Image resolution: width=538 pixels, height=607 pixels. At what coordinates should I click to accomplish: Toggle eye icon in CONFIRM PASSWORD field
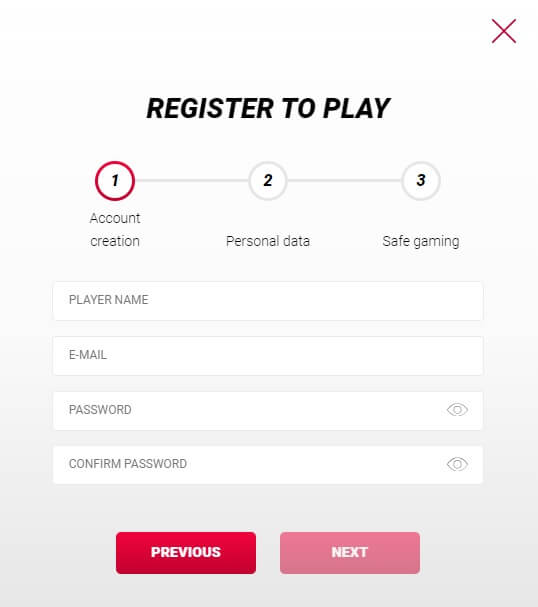[457, 464]
